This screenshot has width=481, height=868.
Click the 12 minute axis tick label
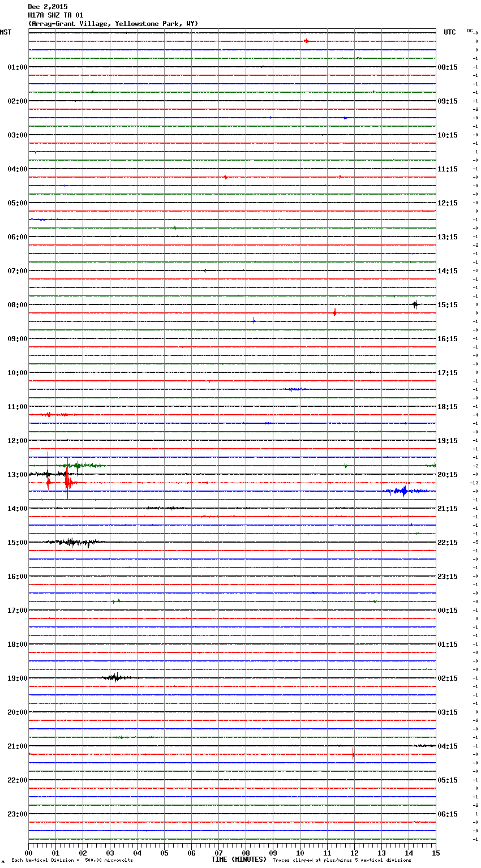(354, 853)
